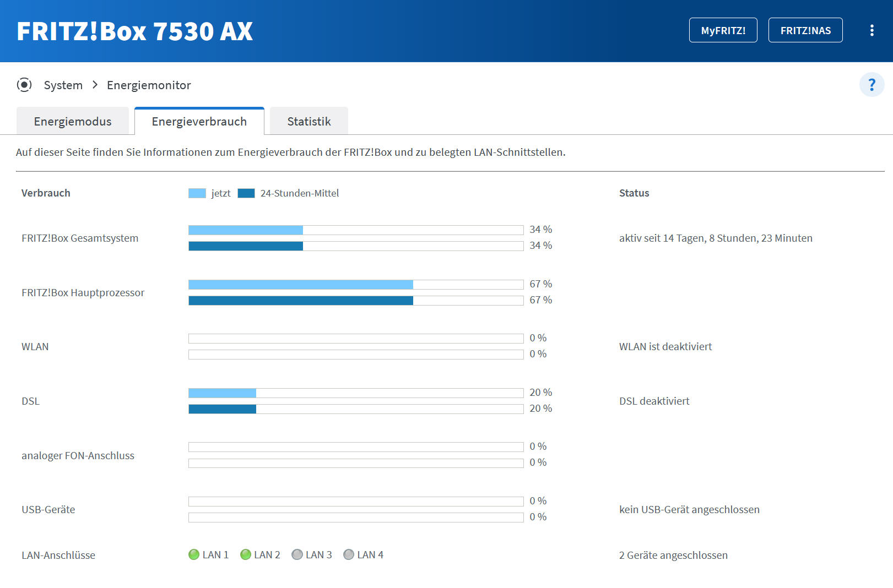
Task: Click the DSL 'jetzt' light blue bar
Action: [222, 393]
